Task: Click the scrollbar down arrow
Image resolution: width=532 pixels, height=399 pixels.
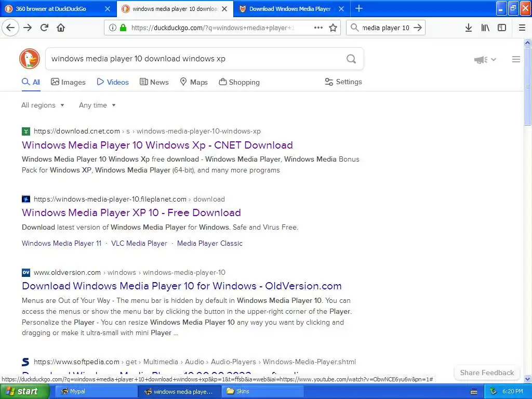Action: point(527,379)
